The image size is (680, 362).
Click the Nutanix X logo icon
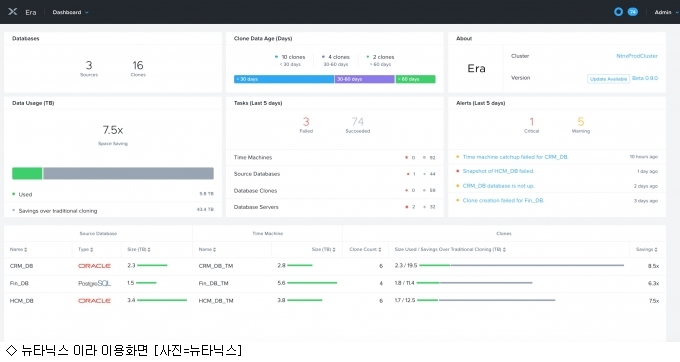click(13, 12)
